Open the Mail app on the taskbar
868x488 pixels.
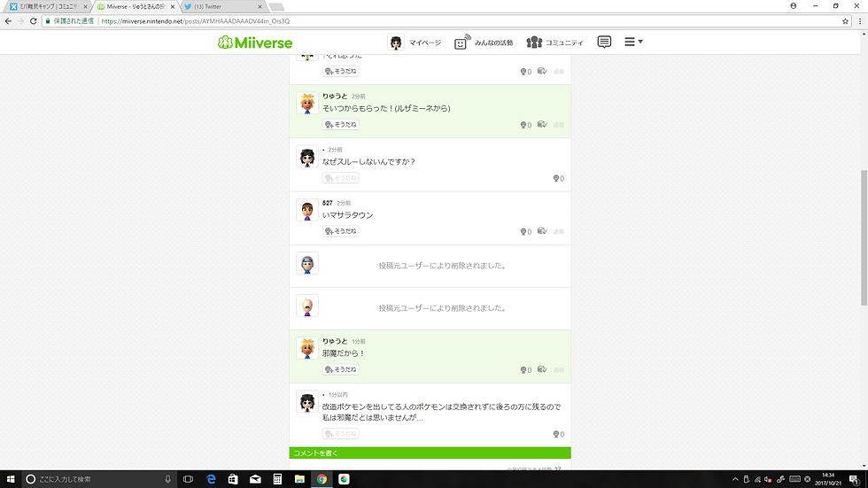pos(255,479)
